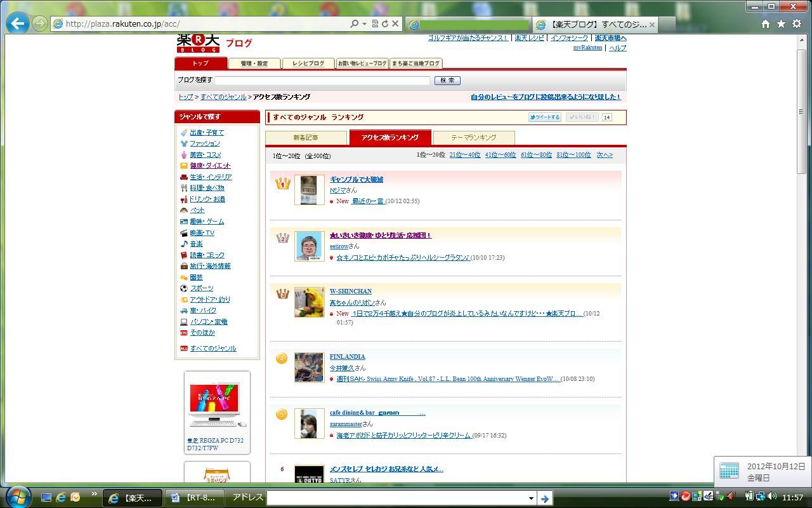The image size is (812, 508).
Task: Click the Tweet (ツイートする) button
Action: tap(545, 117)
